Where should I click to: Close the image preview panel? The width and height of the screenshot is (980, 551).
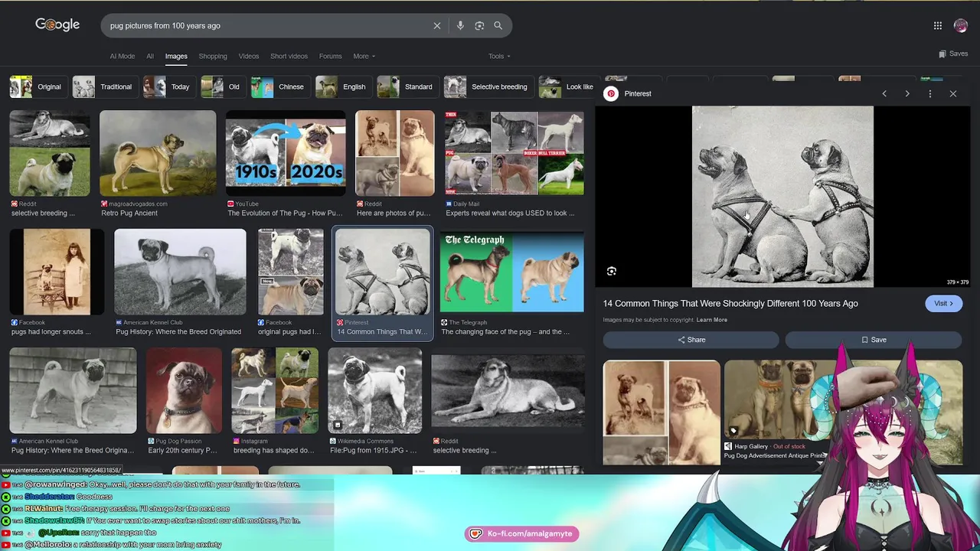[953, 93]
